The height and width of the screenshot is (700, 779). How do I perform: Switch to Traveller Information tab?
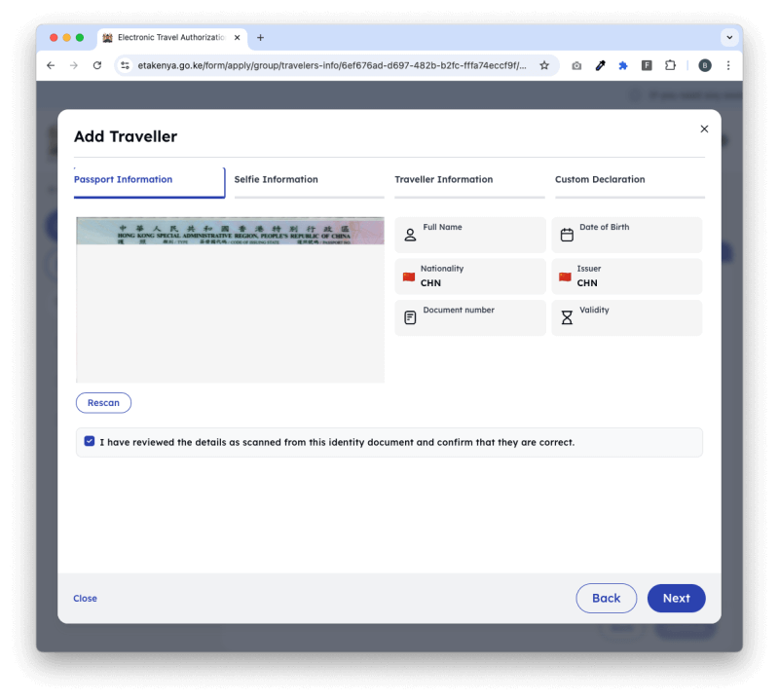pos(469,182)
